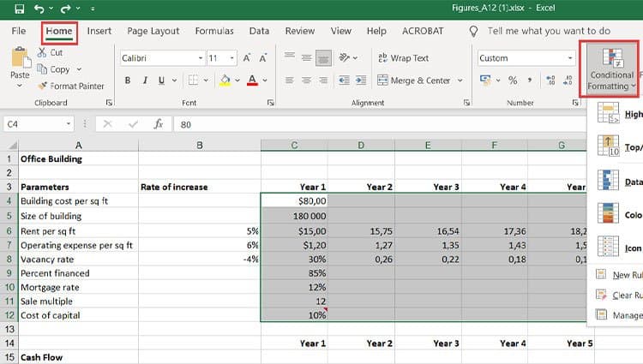Image resolution: width=643 pixels, height=364 pixels.
Task: Click the Tell me what you want to do box
Action: coord(549,31)
